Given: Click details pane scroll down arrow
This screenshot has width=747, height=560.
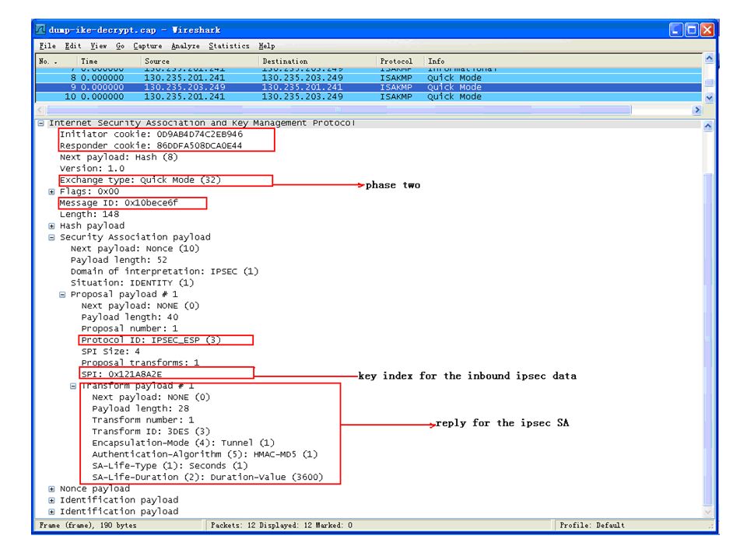Looking at the screenshot, I should 708,512.
